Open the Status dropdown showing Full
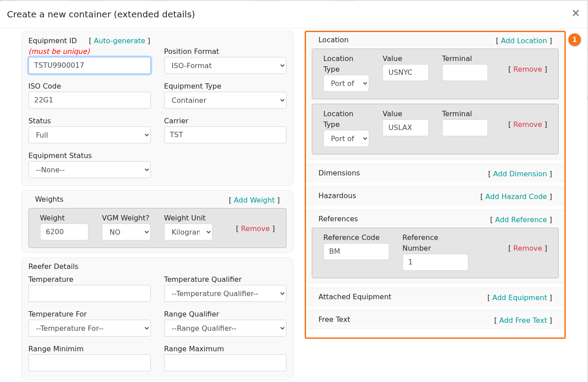Image resolution: width=588 pixels, height=382 pixels. [x=89, y=135]
